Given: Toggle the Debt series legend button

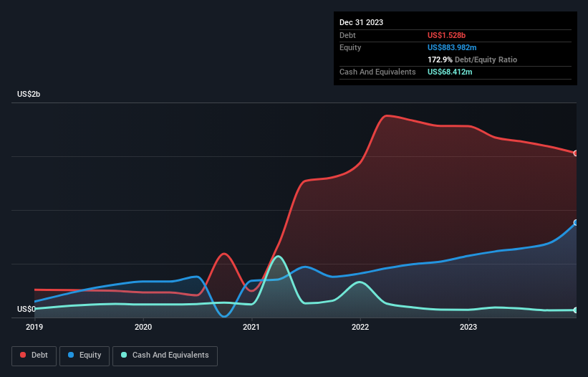Looking at the screenshot, I should click(34, 355).
